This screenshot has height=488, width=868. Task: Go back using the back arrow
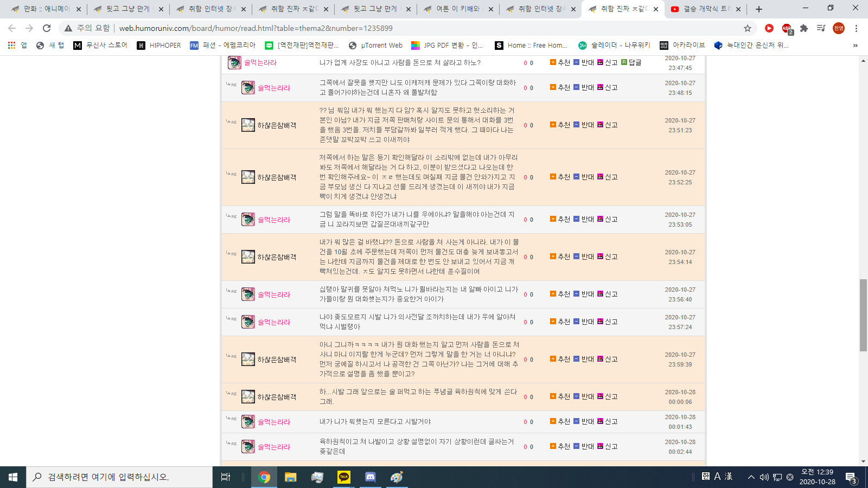point(12,28)
